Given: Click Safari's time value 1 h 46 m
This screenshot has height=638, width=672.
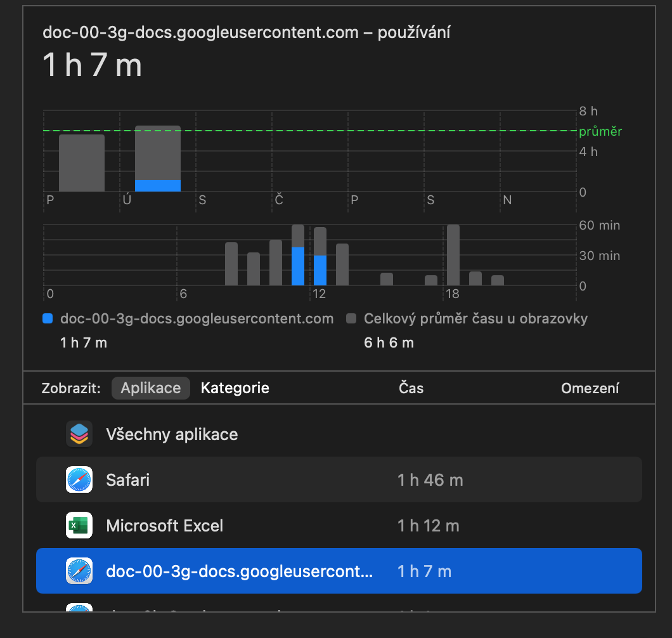Looking at the screenshot, I should [x=430, y=480].
